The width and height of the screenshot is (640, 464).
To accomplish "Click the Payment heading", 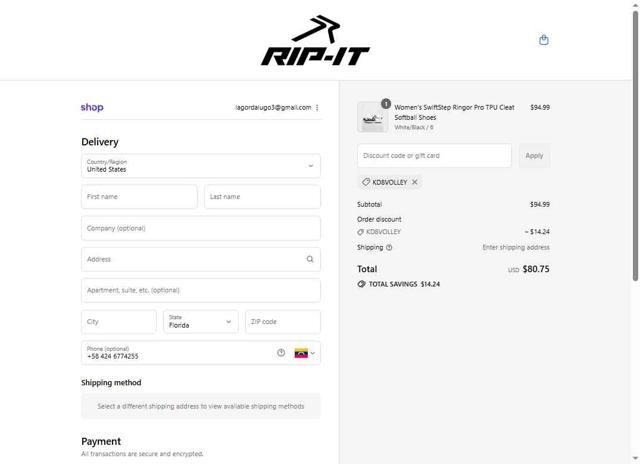I will (101, 441).
